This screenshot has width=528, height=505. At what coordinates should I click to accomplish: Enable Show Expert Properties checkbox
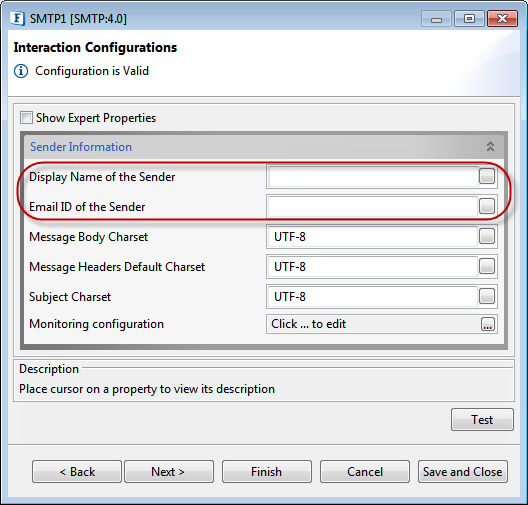26,118
